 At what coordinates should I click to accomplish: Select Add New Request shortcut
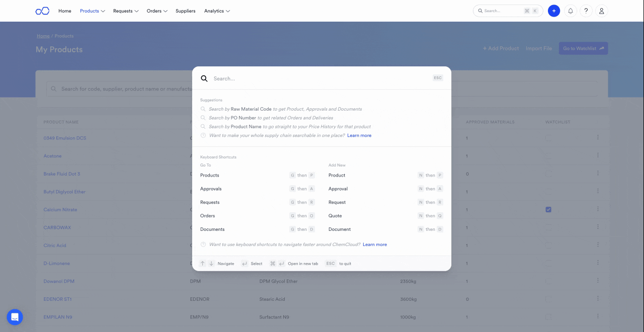386,202
